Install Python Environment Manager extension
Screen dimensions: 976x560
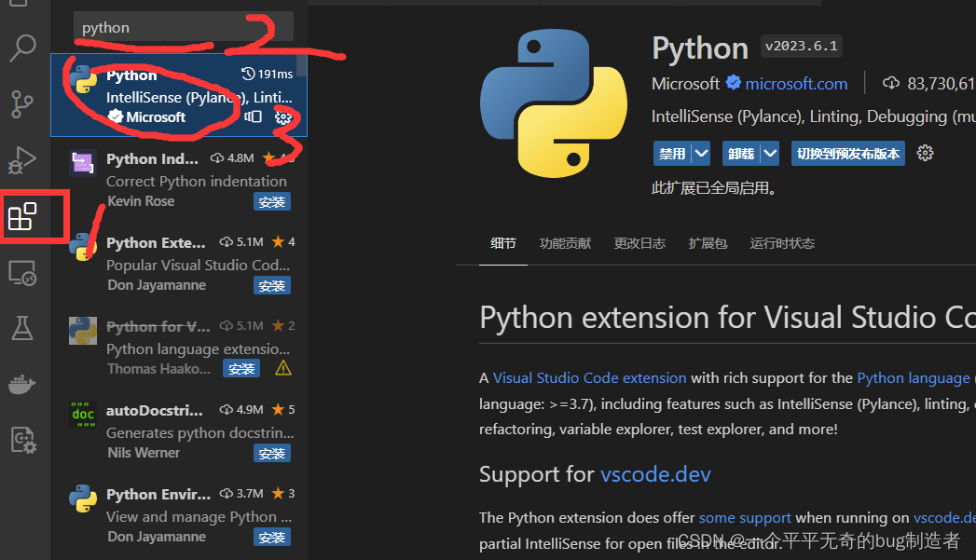pos(272,537)
